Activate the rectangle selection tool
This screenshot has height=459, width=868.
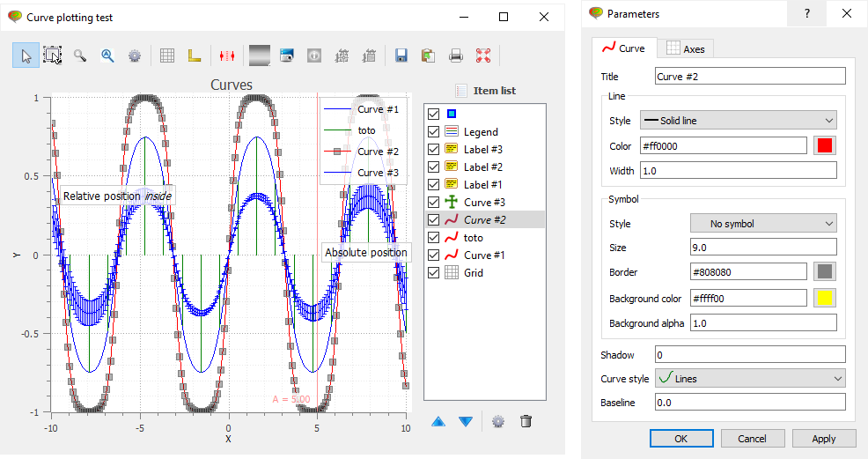pyautogui.click(x=52, y=56)
